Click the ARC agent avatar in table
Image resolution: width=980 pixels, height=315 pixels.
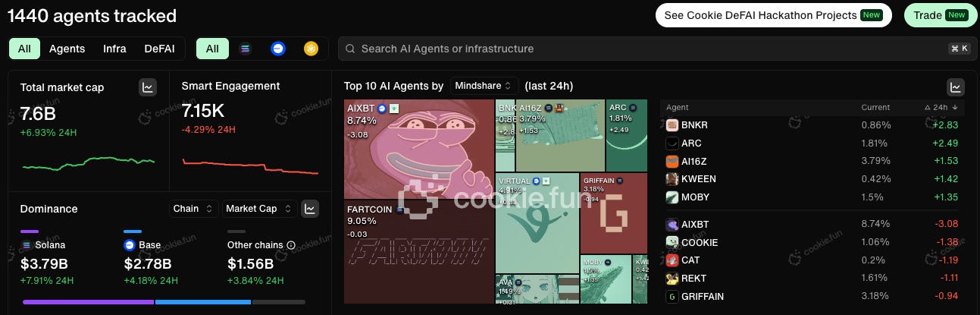(x=672, y=143)
